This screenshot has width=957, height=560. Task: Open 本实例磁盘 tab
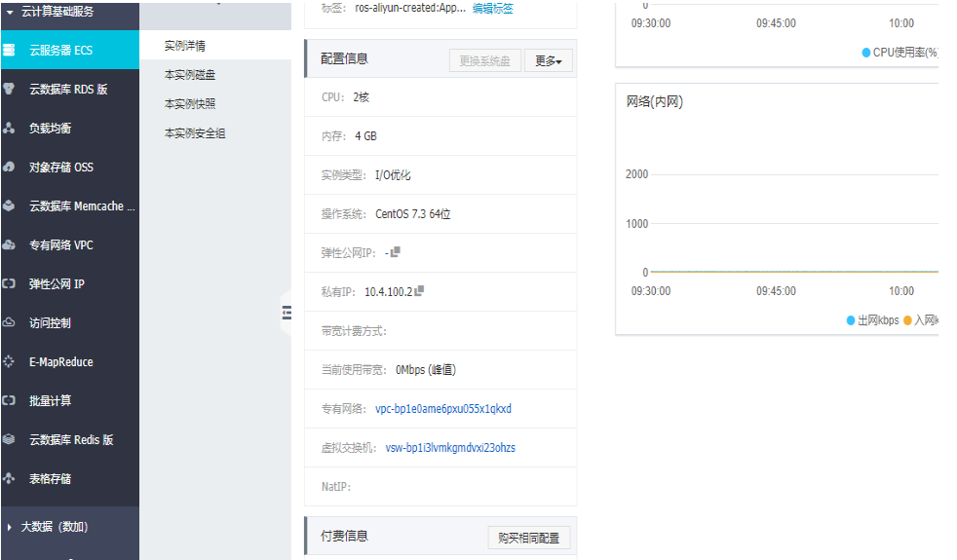click(x=190, y=74)
